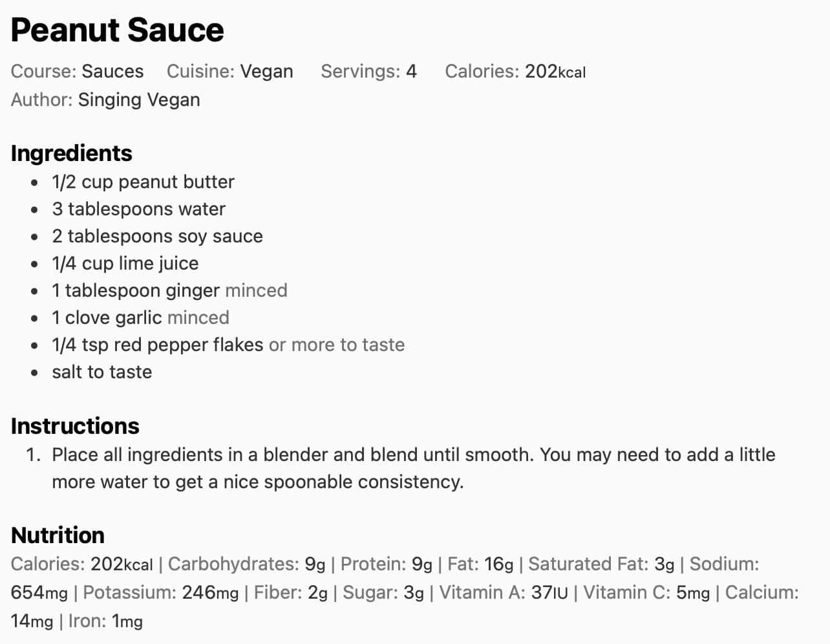Click the Peanut Sauce recipe title

coord(117,30)
